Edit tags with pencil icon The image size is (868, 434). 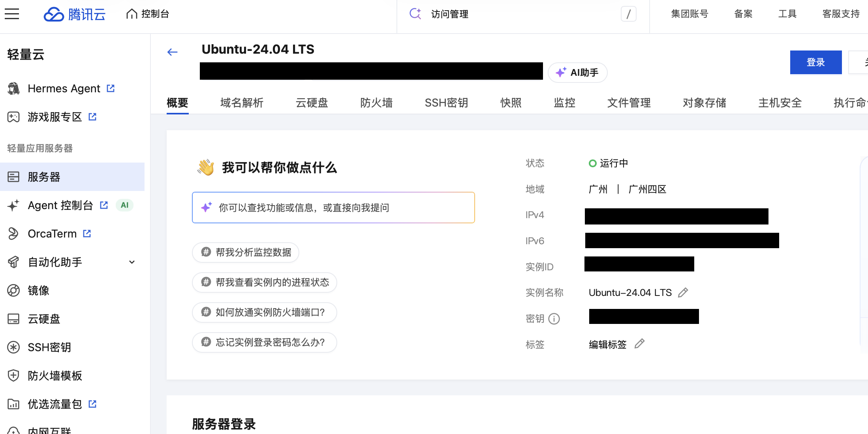[x=639, y=344]
